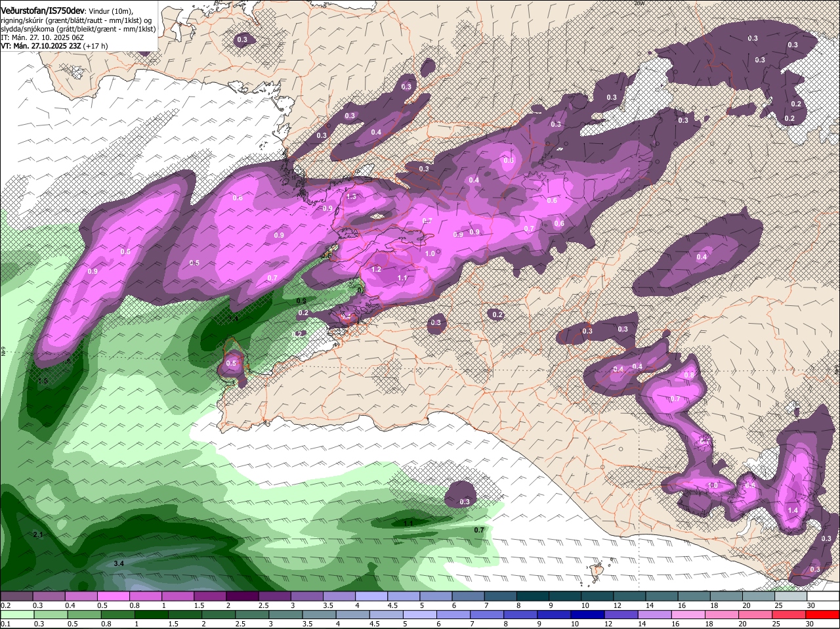840x629 pixels.
Task: Click the 3.4 precipitation value on the map
Action: 119,563
